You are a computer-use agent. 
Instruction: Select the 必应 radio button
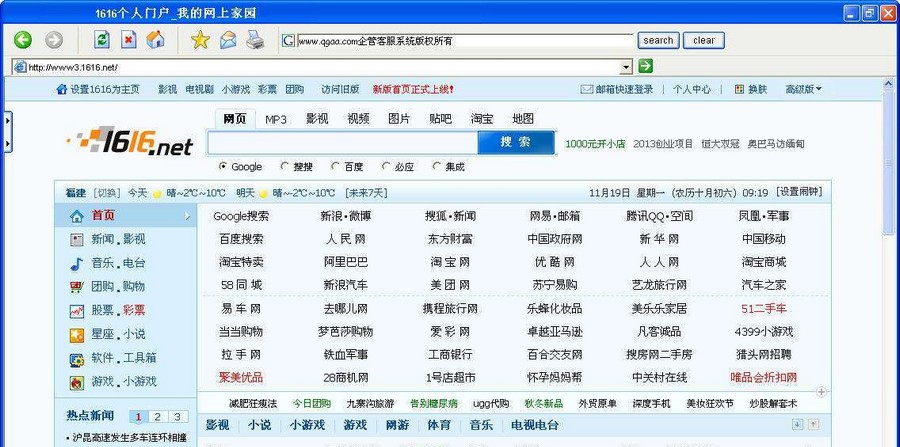click(386, 166)
